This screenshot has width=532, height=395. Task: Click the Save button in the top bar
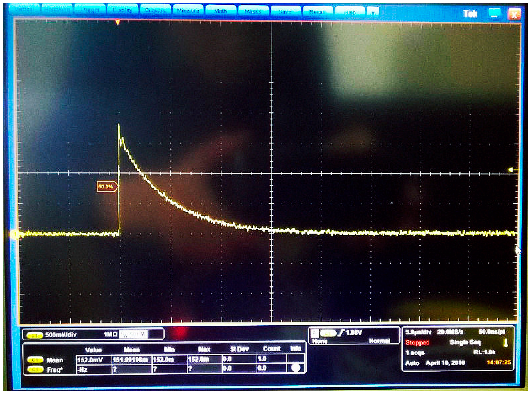point(285,12)
